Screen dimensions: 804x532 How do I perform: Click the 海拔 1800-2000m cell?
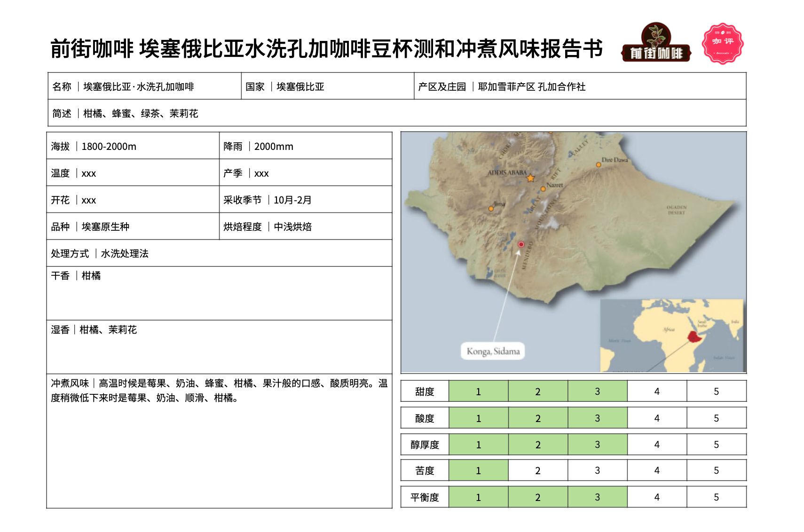(x=133, y=146)
